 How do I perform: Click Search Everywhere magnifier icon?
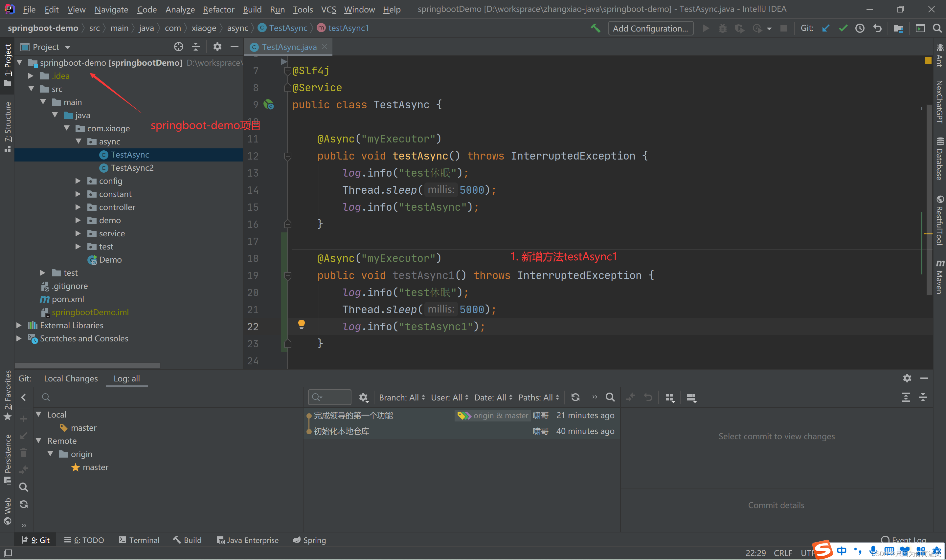coord(937,28)
